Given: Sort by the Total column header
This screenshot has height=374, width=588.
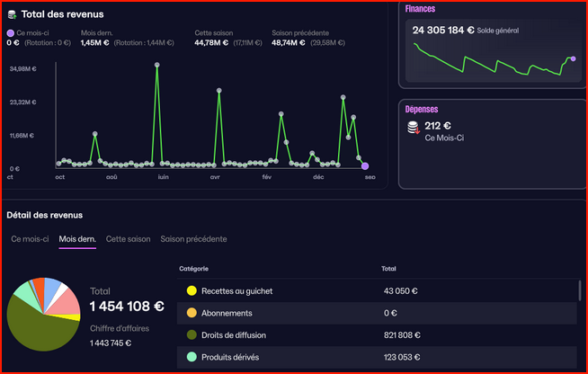Looking at the screenshot, I should click(x=388, y=268).
